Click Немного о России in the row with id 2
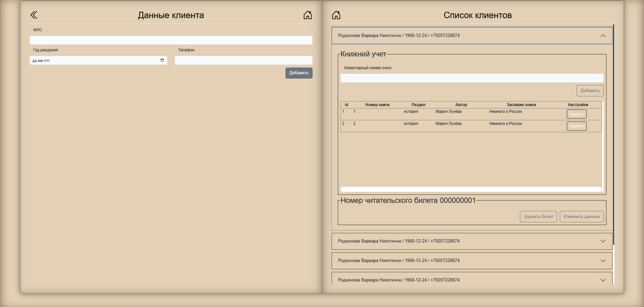Viewport: 644px width, 307px height. 505,124
